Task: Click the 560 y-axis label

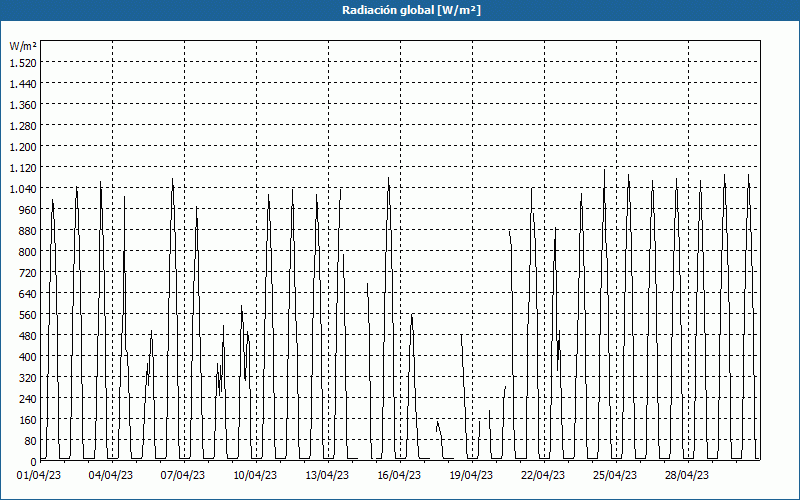Action: point(28,315)
